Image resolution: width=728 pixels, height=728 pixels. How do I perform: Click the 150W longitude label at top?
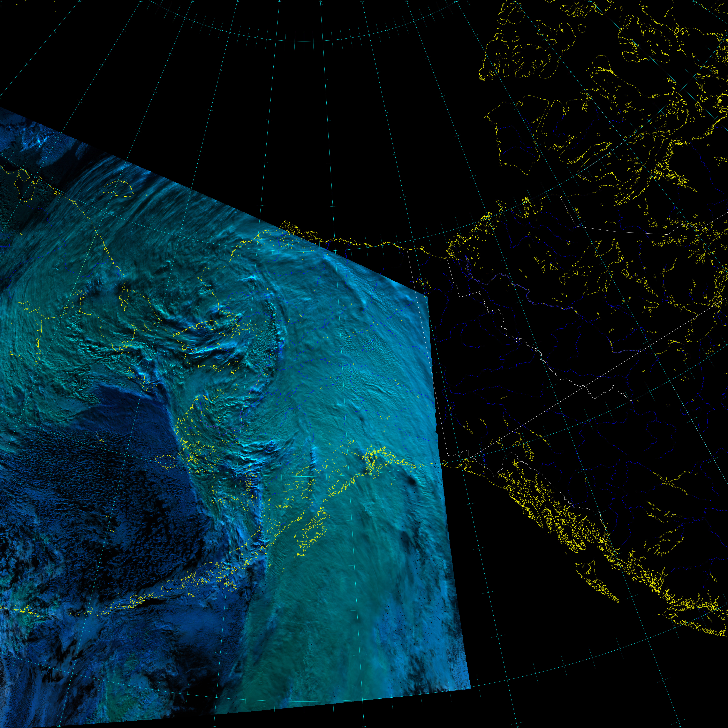(320, 1)
